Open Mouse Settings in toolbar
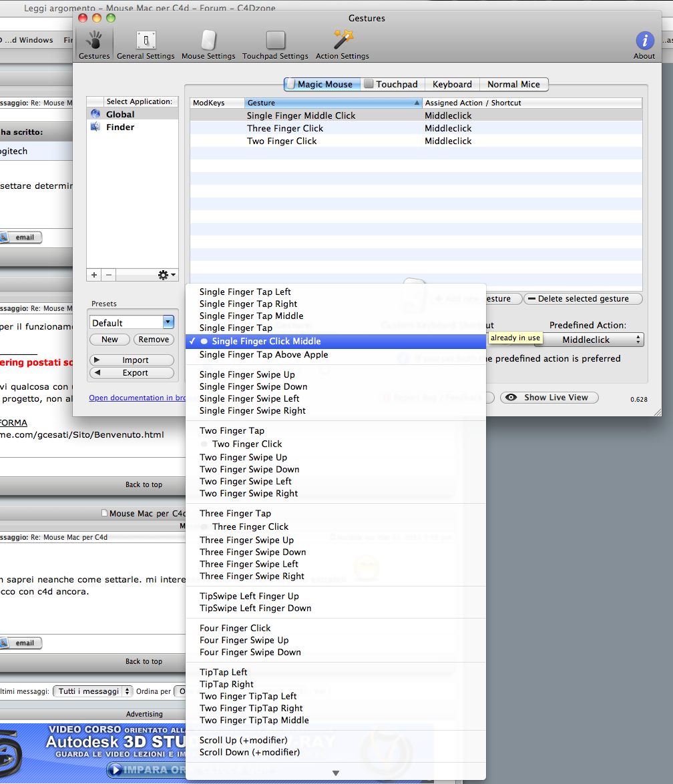Image resolution: width=673 pixels, height=784 pixels. coord(208,45)
